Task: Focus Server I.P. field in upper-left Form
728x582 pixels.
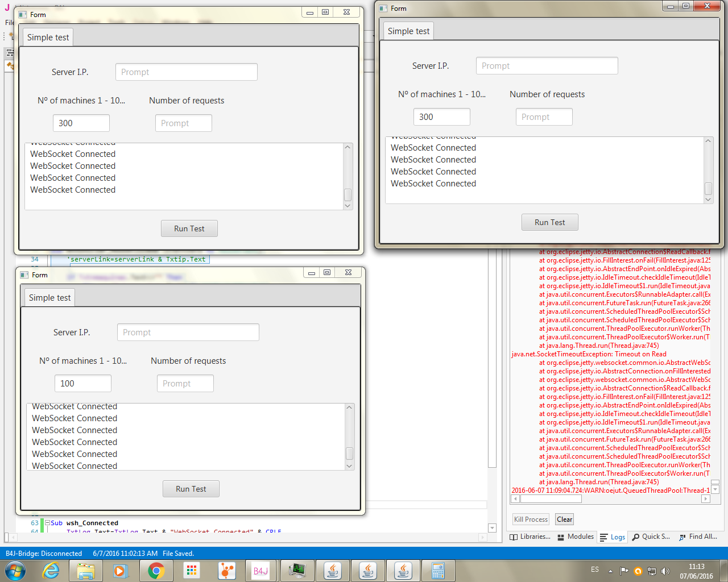Action: click(x=187, y=72)
